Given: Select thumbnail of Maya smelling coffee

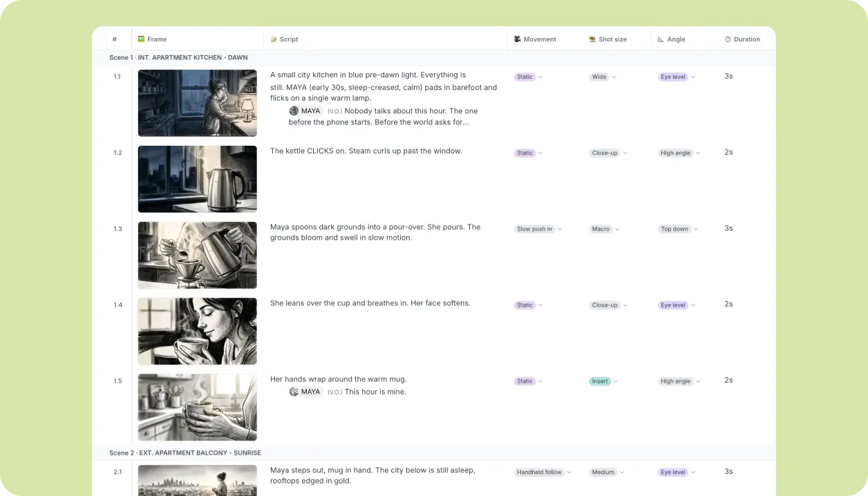Looking at the screenshot, I should tap(197, 331).
